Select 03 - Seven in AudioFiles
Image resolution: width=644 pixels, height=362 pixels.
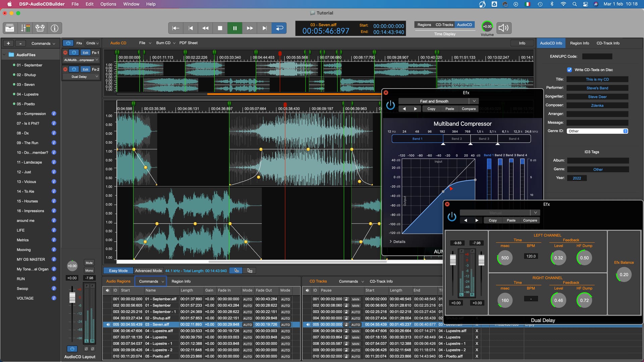26,84
